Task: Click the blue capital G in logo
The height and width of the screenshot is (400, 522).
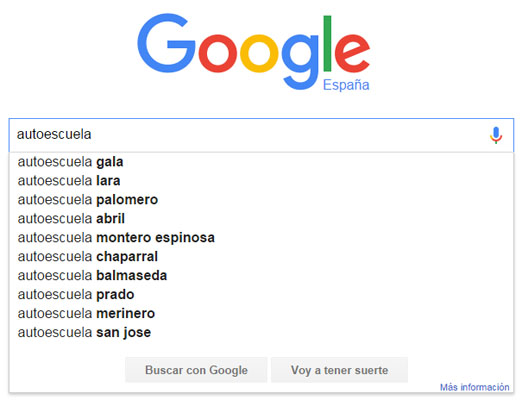Action: [166, 43]
